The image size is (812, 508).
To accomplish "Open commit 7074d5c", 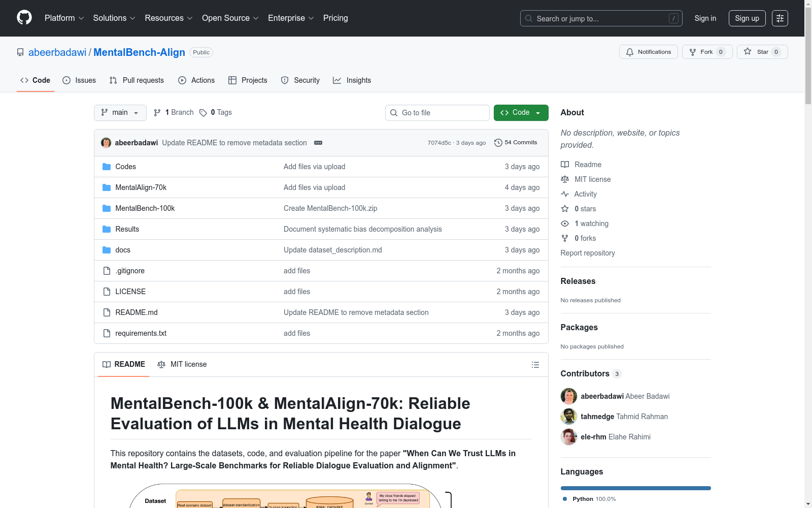I will pyautogui.click(x=439, y=143).
